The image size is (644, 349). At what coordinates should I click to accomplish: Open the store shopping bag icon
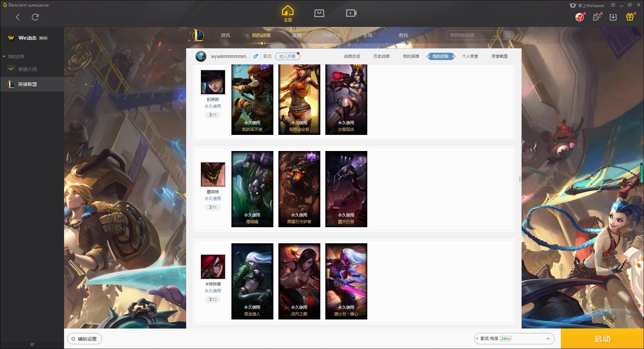pos(319,13)
